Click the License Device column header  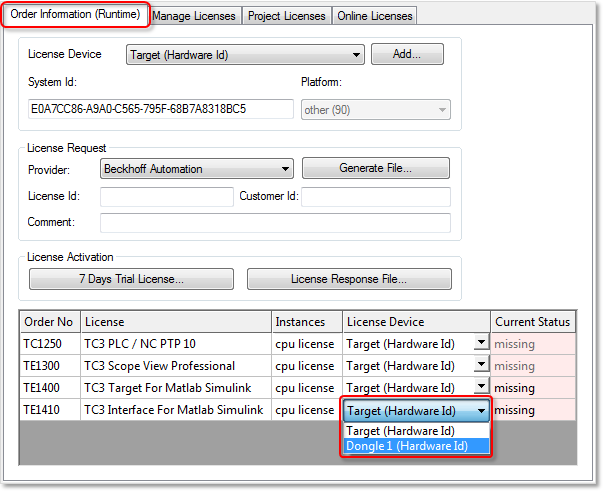pos(416,322)
